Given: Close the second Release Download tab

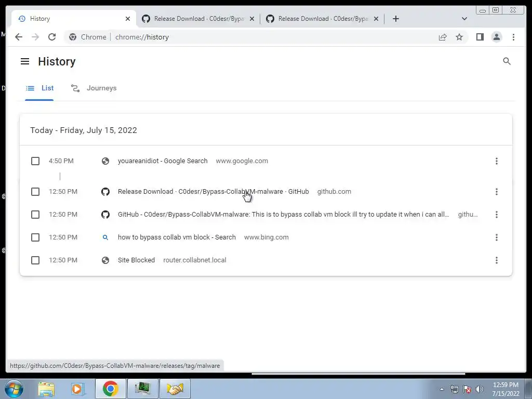Looking at the screenshot, I should [x=376, y=19].
